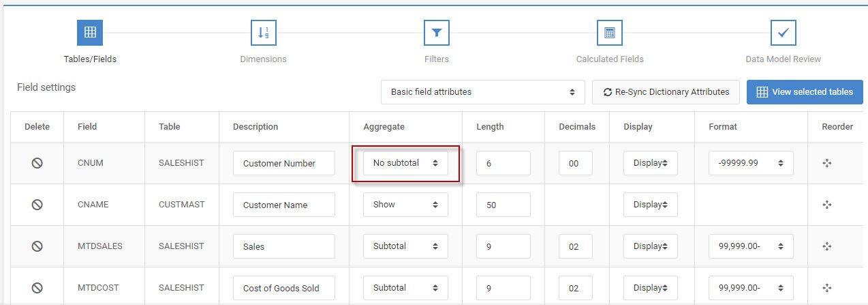Grab the reorder handle for CNAME row

tap(827, 205)
